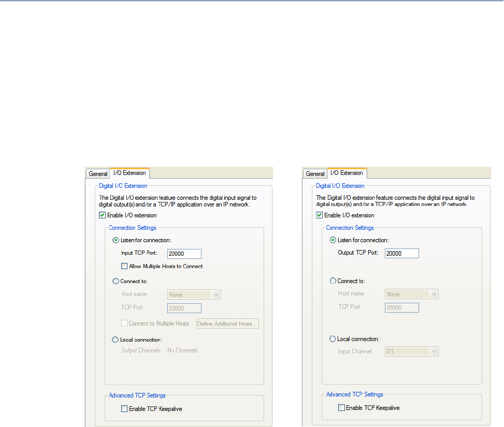504x427 pixels.
Task: Click TCP Port field under right Connect to
Action: pos(402,307)
